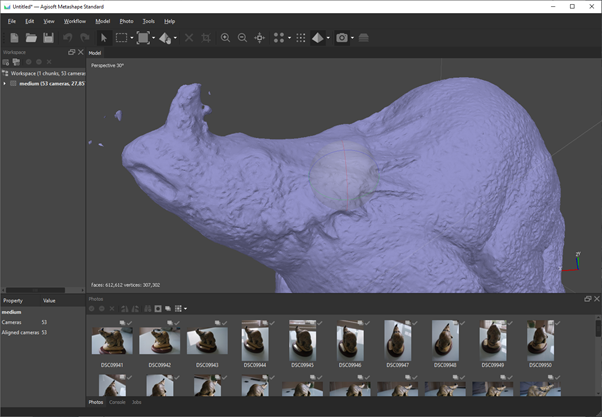This screenshot has height=417, width=602.
Task: Close the Workspace panel
Action: 81,52
